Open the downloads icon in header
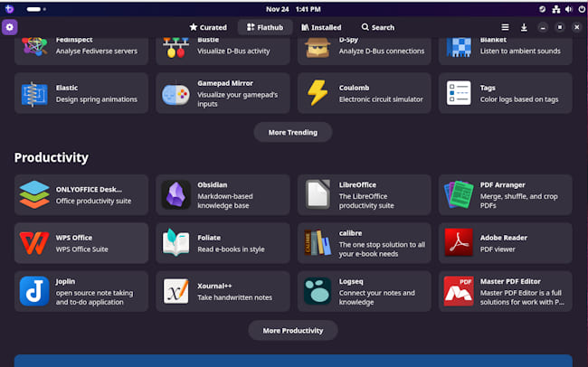This screenshot has width=588, height=367. tap(524, 27)
